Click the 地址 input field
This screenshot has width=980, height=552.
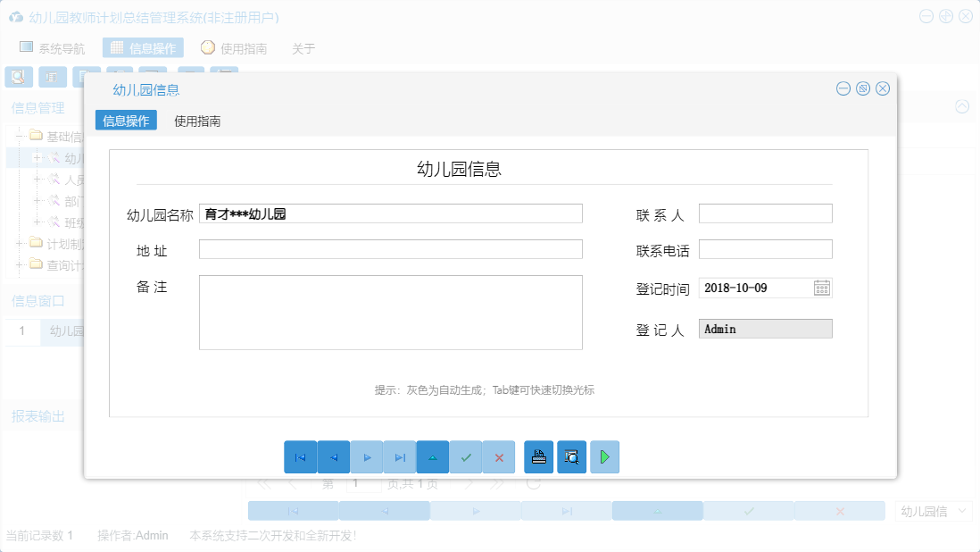(x=390, y=248)
